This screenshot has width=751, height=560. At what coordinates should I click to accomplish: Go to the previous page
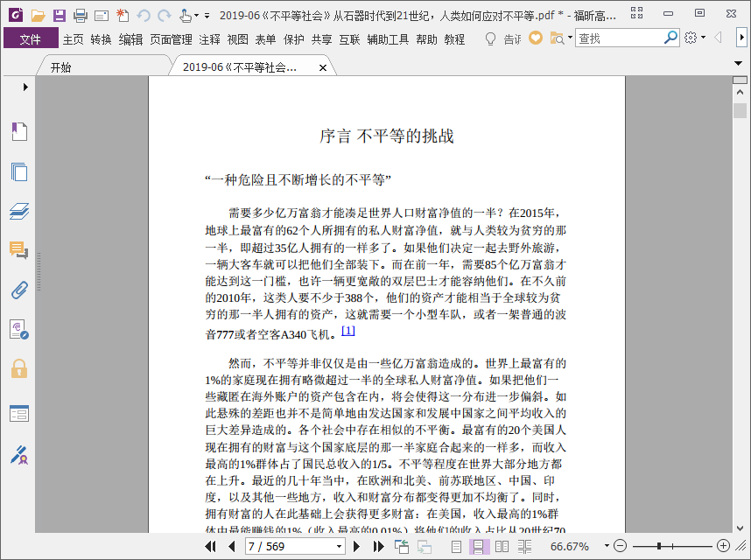coord(232,546)
